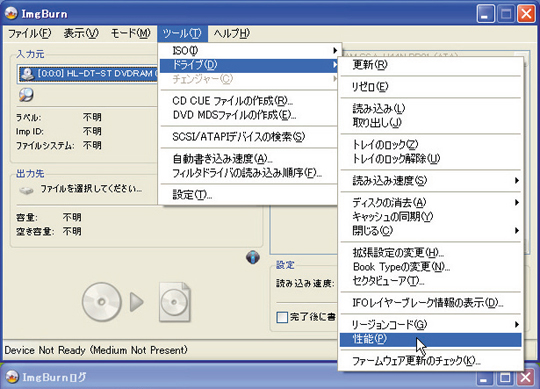Click the output file drive icon
Viewport: 540px width, 389px height.
click(x=27, y=190)
